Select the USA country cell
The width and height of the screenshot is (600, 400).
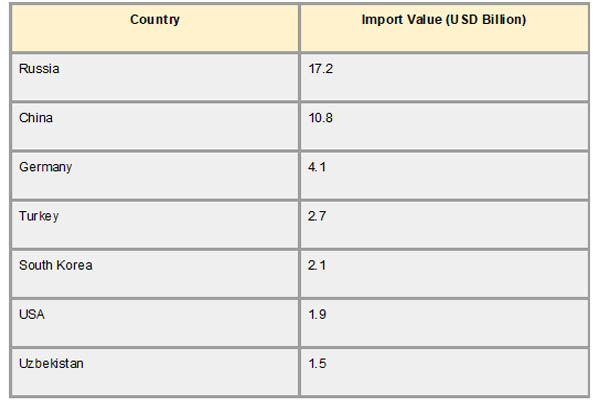32,314
